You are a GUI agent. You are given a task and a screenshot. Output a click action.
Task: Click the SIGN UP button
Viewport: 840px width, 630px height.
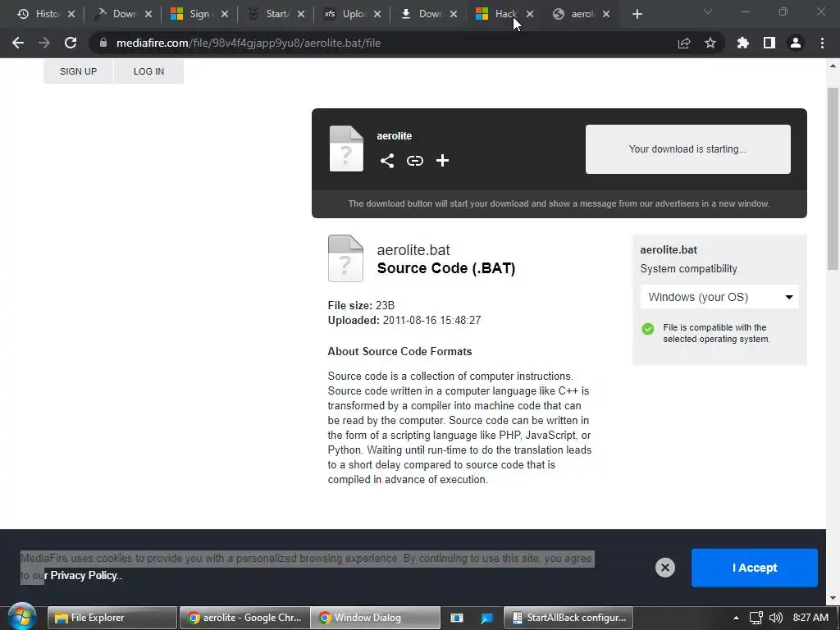coord(78,71)
